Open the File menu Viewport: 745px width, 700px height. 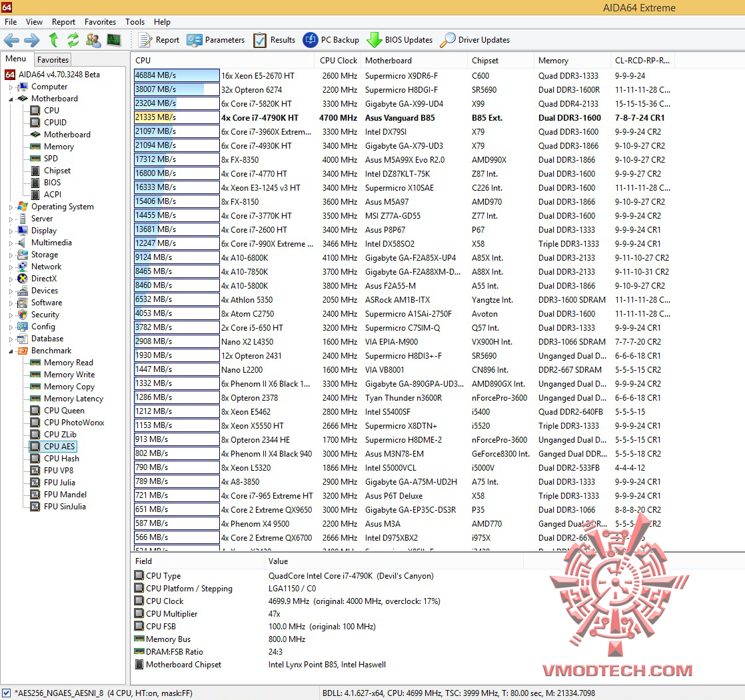[11, 22]
